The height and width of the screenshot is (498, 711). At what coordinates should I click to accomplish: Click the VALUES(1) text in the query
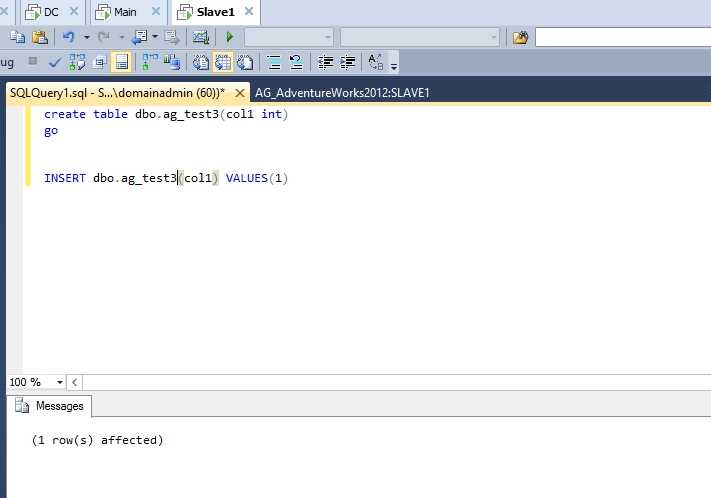click(257, 178)
